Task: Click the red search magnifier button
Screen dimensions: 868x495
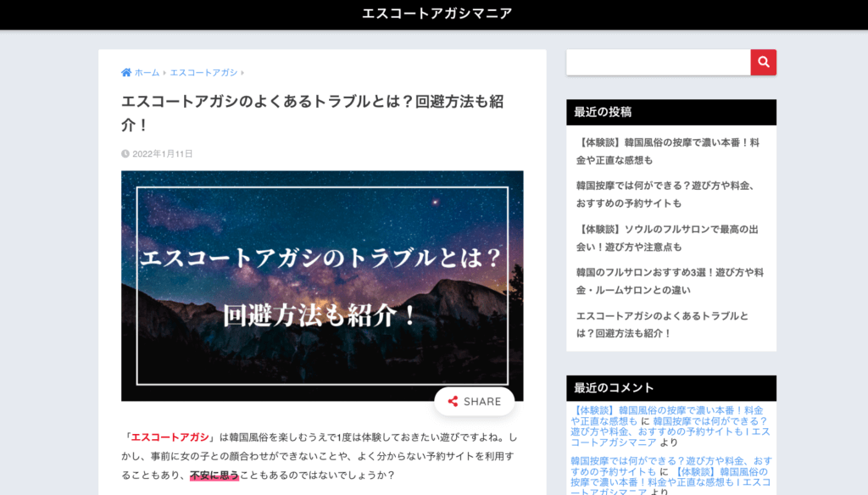Action: [763, 62]
